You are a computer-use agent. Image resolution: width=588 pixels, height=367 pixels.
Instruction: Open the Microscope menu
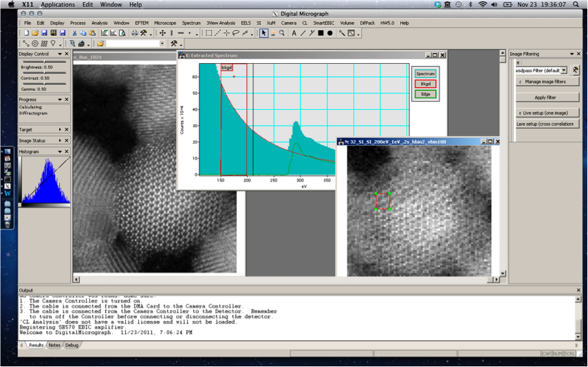tap(165, 23)
